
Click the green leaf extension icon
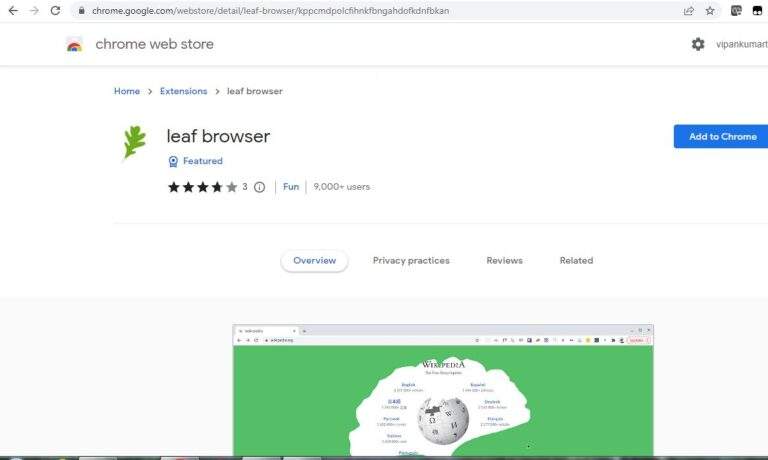[x=134, y=142]
